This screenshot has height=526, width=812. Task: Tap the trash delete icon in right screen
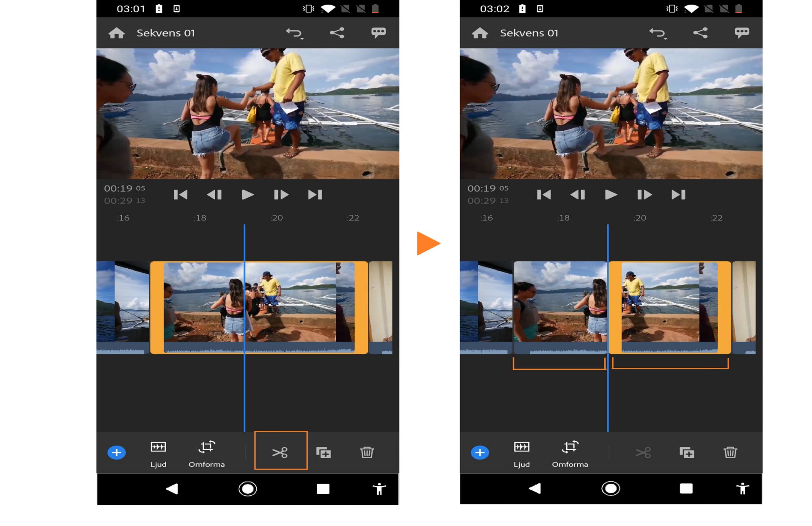click(730, 452)
